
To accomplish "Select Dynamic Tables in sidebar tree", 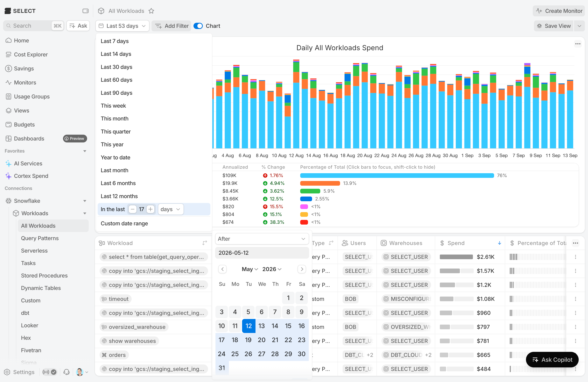I will click(x=41, y=288).
